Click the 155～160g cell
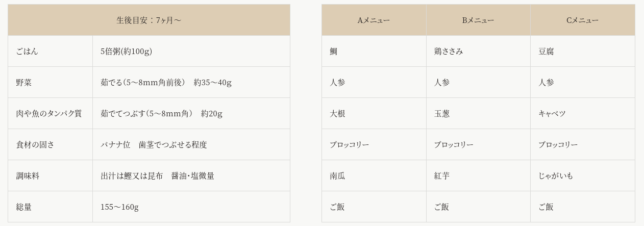644x226 pixels. tap(191, 207)
